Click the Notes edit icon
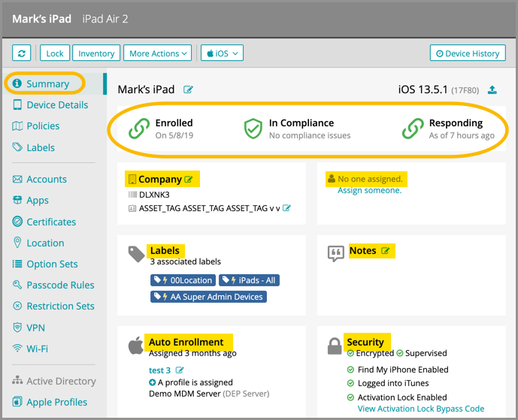This screenshot has width=518, height=420. (386, 251)
